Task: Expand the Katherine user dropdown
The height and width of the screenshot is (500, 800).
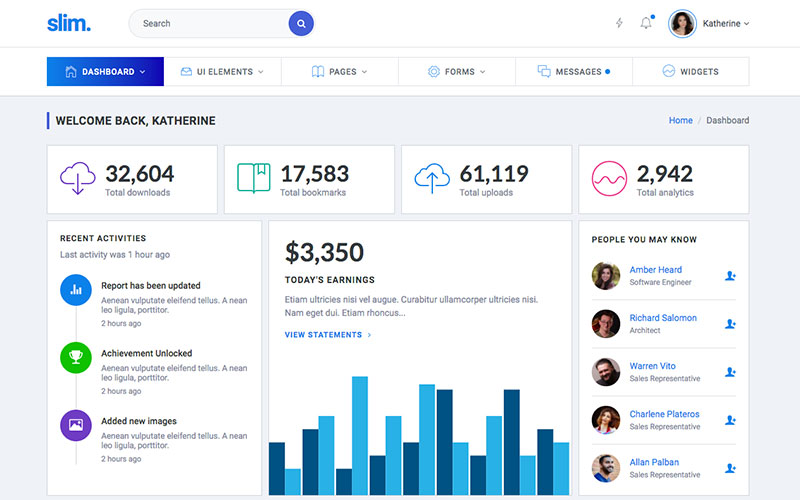Action: pyautogui.click(x=726, y=23)
